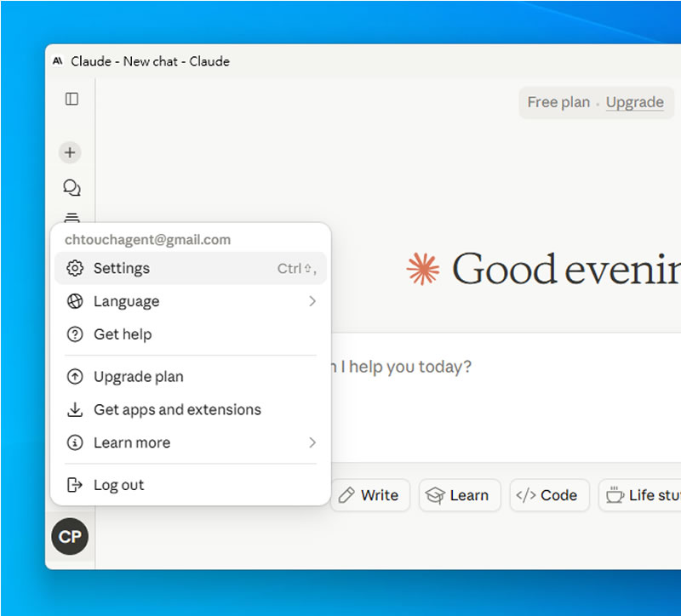Viewport: 681px width, 616px height.
Task: Click the Settings gear icon
Action: [x=75, y=268]
